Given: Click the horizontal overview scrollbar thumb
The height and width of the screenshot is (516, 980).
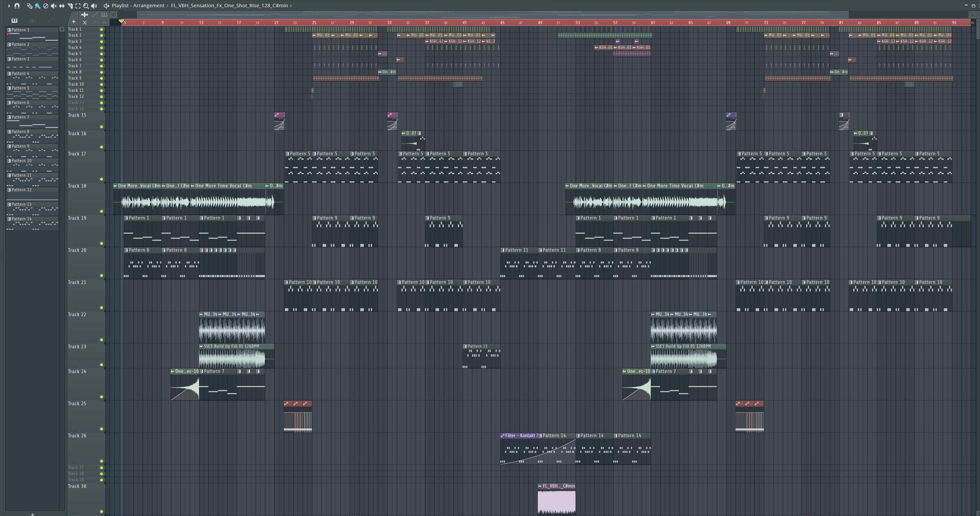Looking at the screenshot, I should coord(493,15).
